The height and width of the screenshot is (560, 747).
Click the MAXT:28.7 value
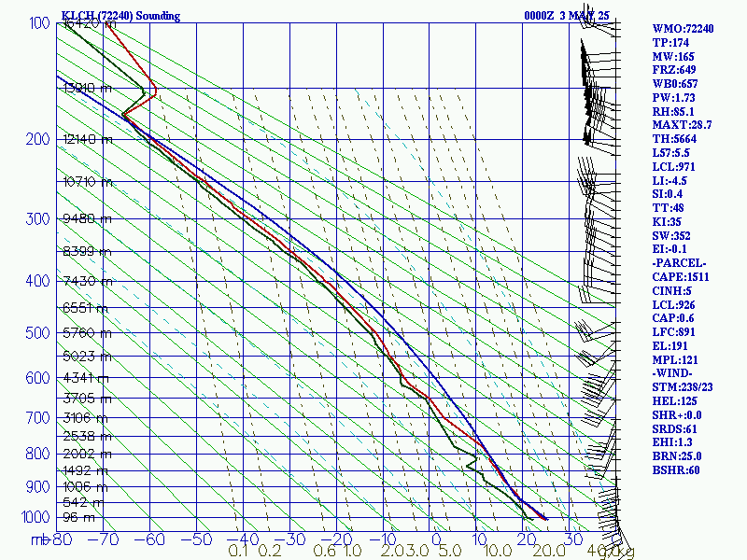pyautogui.click(x=682, y=125)
